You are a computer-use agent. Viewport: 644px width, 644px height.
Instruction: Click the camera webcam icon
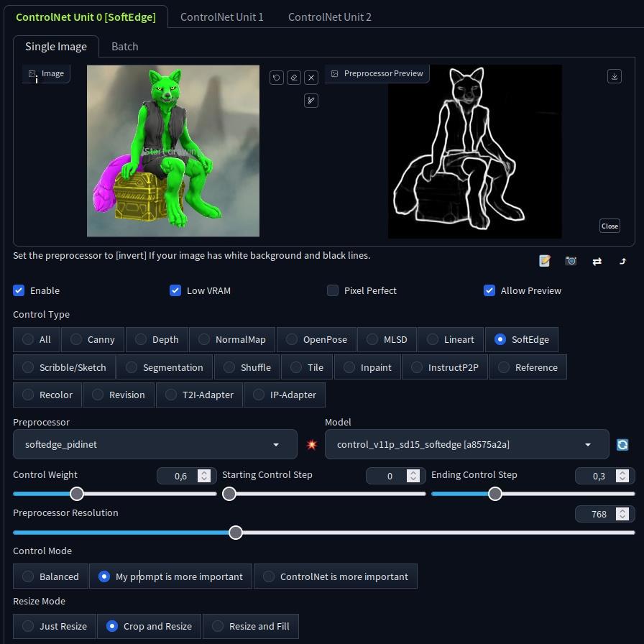(571, 261)
